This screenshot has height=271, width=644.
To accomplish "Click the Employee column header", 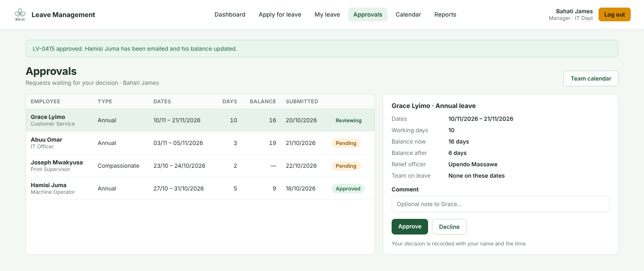I will click(x=45, y=101).
